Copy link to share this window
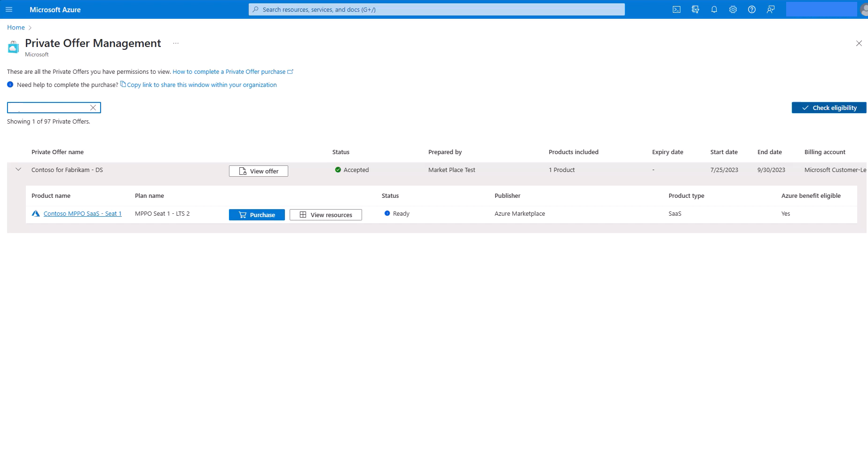Image resolution: width=868 pixels, height=469 pixels. 198,85
